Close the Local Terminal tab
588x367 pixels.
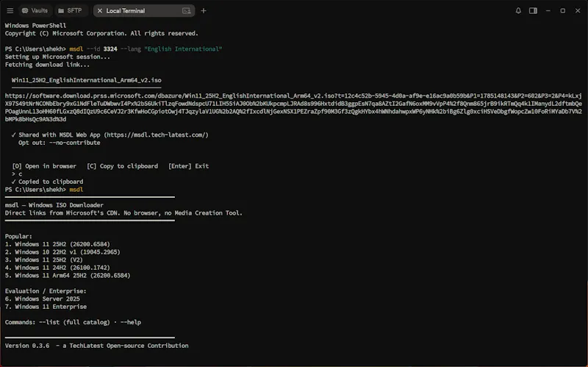[100, 11]
